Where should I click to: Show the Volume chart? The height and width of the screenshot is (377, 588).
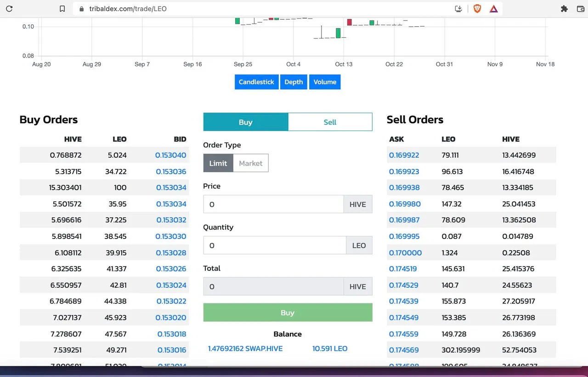tap(325, 82)
